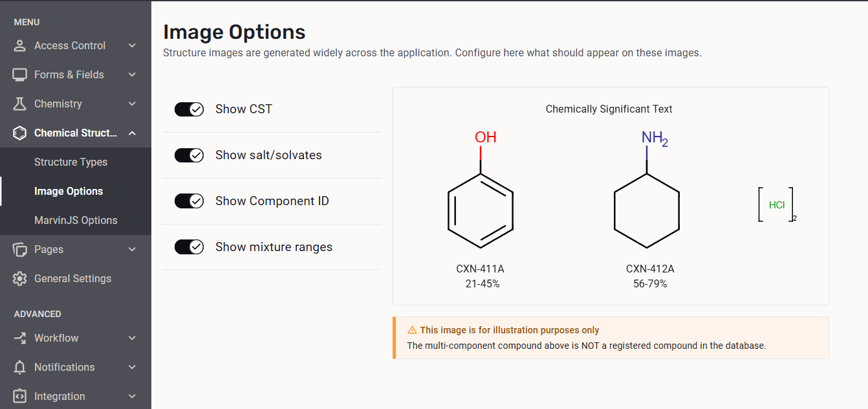Image resolution: width=868 pixels, height=409 pixels.
Task: Click the Forms & Fields monitor icon
Action: tap(19, 74)
